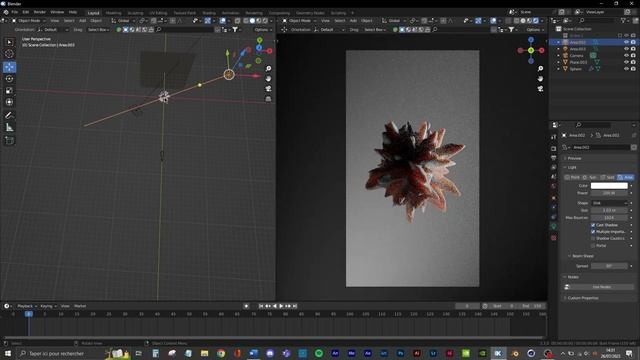Viewport: 640px width, 360px height.
Task: Switch to the Modeling workspace tab
Action: [x=113, y=13]
